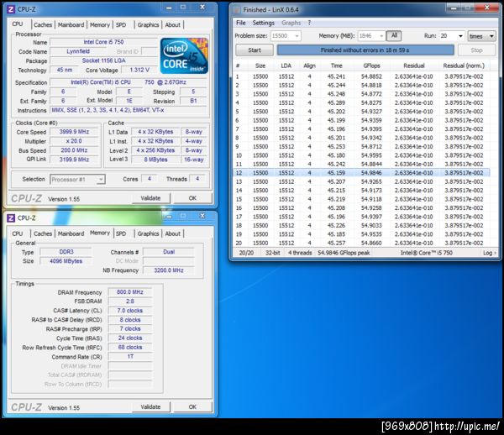The width and height of the screenshot is (504, 435).
Task: Open the ? help menu in LinX
Action: tap(309, 23)
